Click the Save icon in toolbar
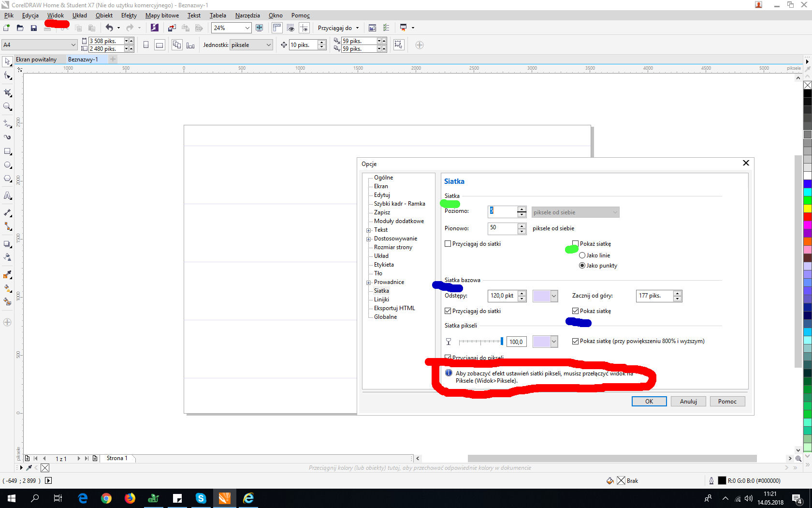Image resolution: width=812 pixels, height=508 pixels. tap(33, 28)
